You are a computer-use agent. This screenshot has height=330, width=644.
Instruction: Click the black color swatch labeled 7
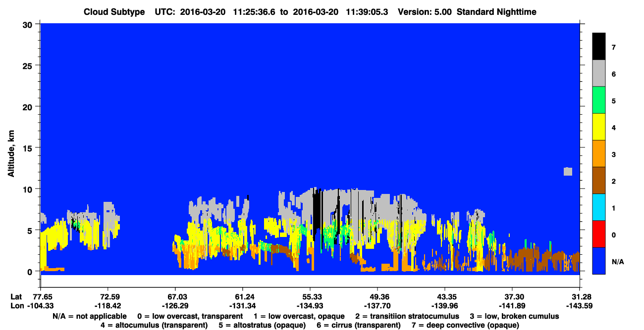(x=599, y=47)
